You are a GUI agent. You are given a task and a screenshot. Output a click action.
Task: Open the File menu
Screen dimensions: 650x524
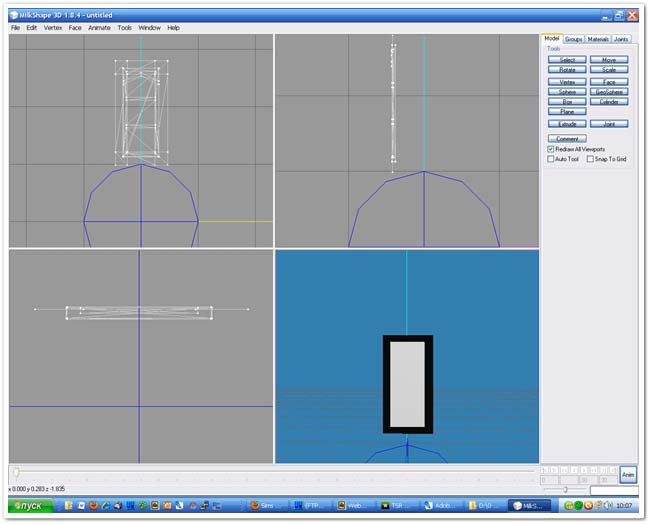pos(15,28)
